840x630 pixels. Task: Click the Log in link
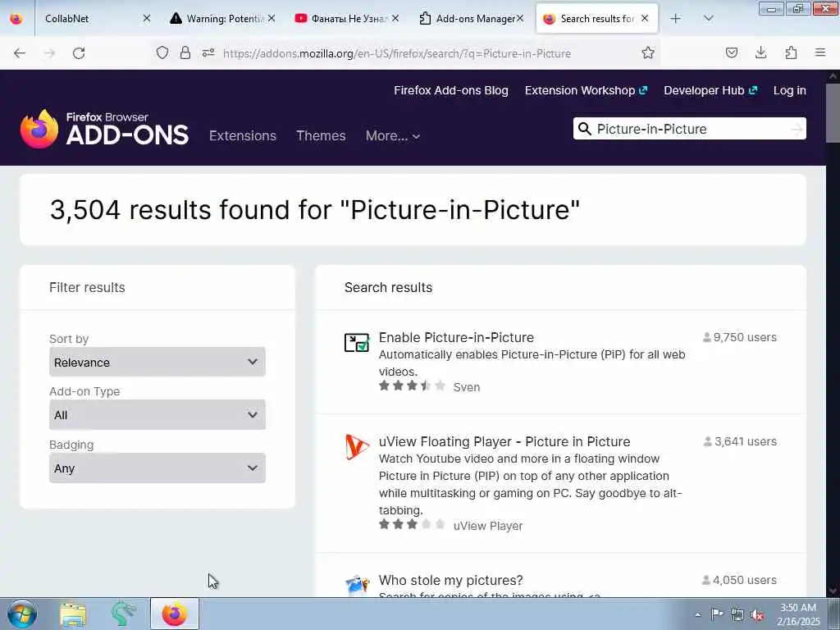(790, 90)
